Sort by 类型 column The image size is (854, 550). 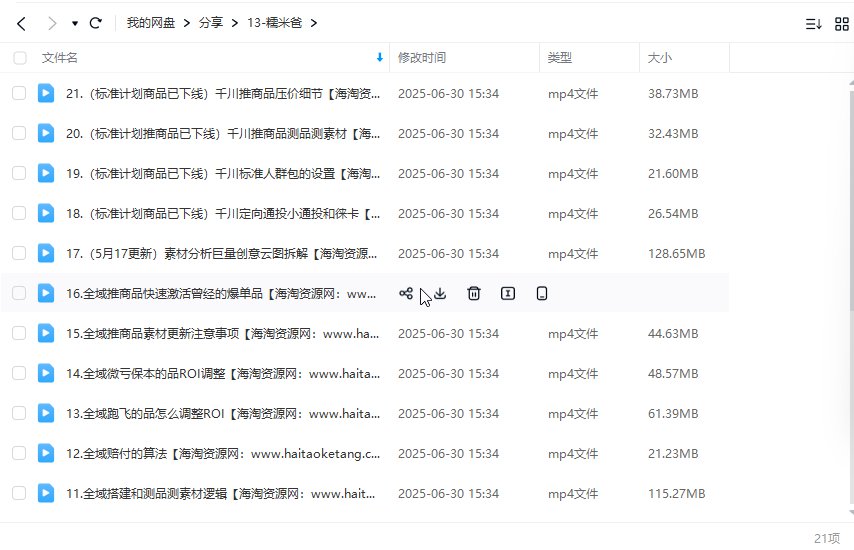[x=560, y=58]
